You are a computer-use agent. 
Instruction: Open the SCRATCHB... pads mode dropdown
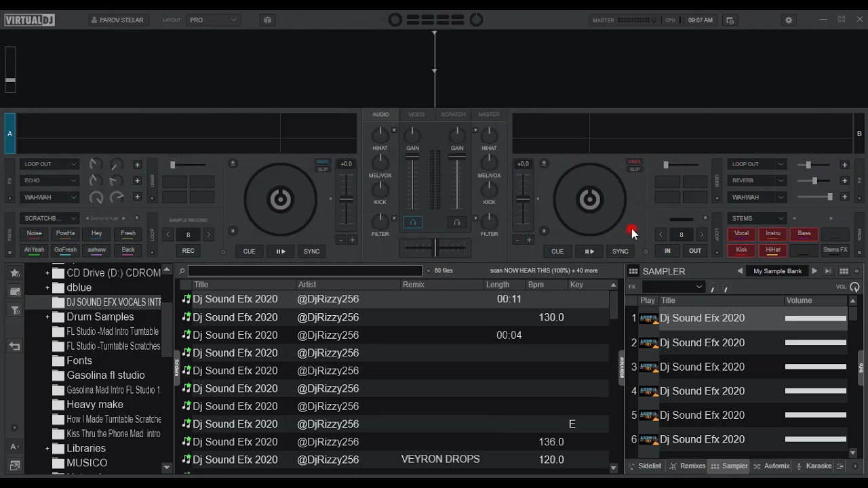(50, 218)
